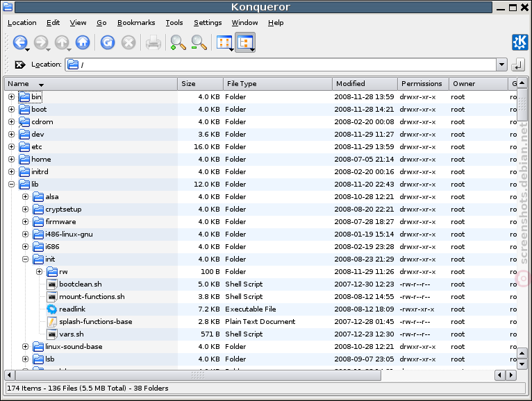The image size is (532, 401).
Task: Switch to Icon View mode button
Action: [223, 43]
